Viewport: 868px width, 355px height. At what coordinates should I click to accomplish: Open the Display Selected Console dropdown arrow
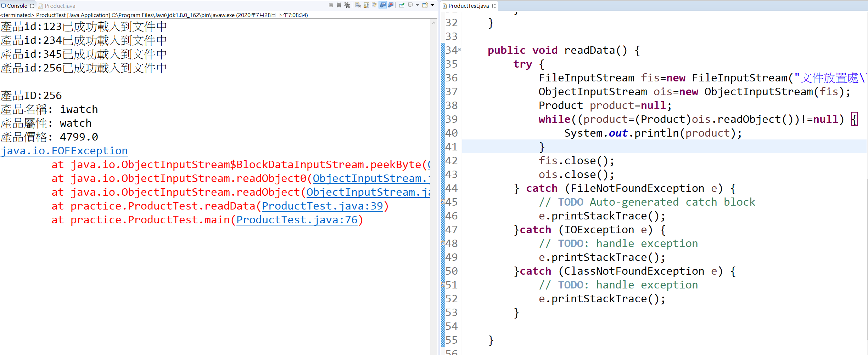[x=417, y=5]
